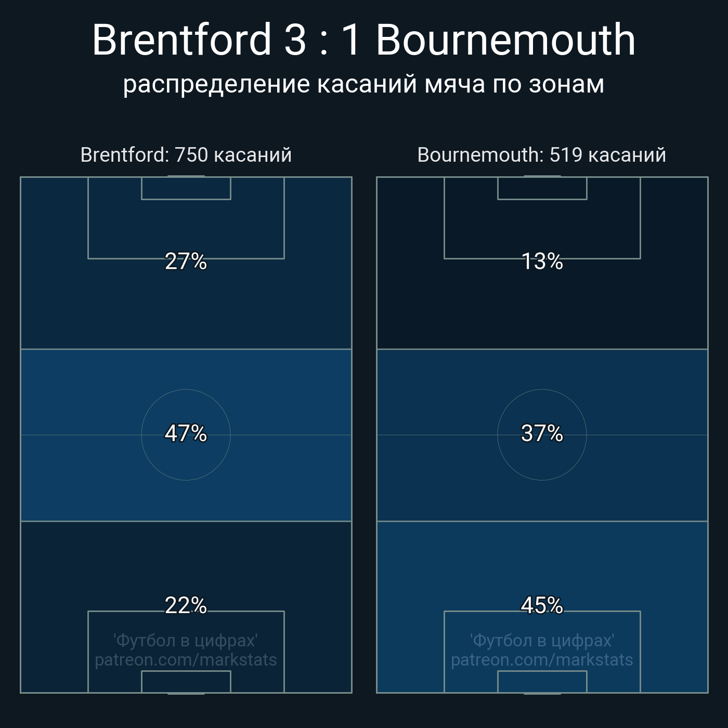Open patreon.com/markstats link on Brentford pitch
The width and height of the screenshot is (728, 728).
pos(186,660)
